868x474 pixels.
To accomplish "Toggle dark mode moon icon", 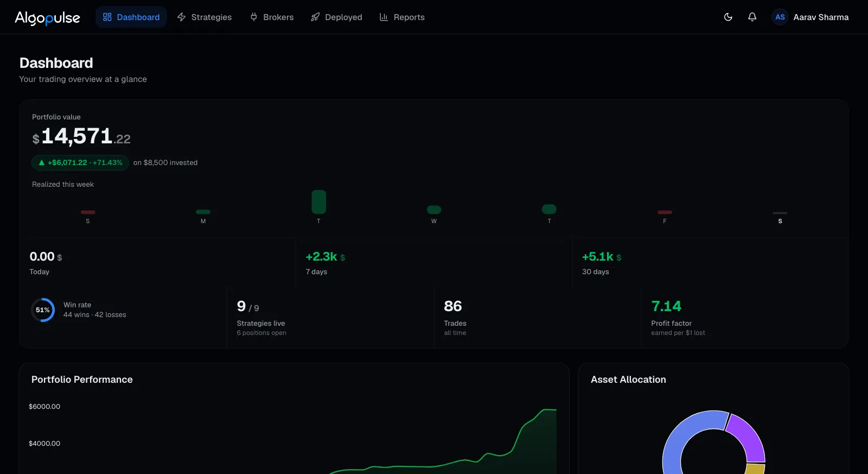I will click(728, 17).
